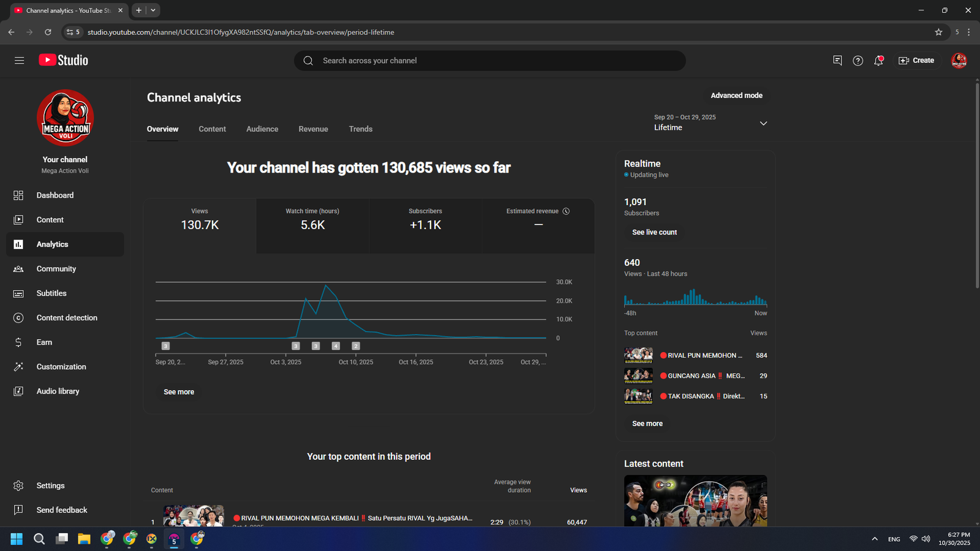Bookmark this page with the star icon
The width and height of the screenshot is (980, 551).
pyautogui.click(x=938, y=32)
